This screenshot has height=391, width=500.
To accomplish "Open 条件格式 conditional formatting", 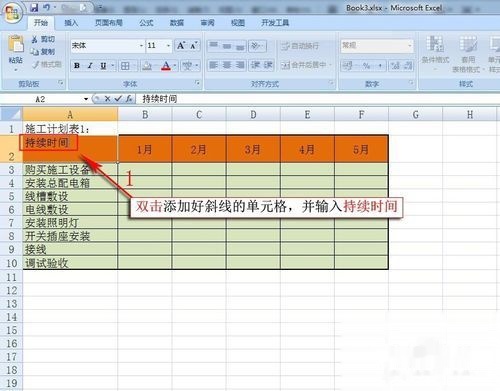I will tap(435, 53).
